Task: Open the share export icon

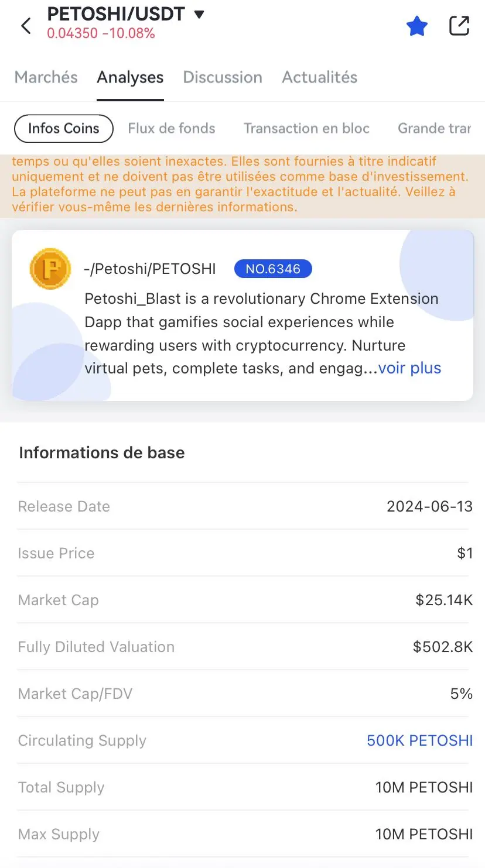Action: 459,26
